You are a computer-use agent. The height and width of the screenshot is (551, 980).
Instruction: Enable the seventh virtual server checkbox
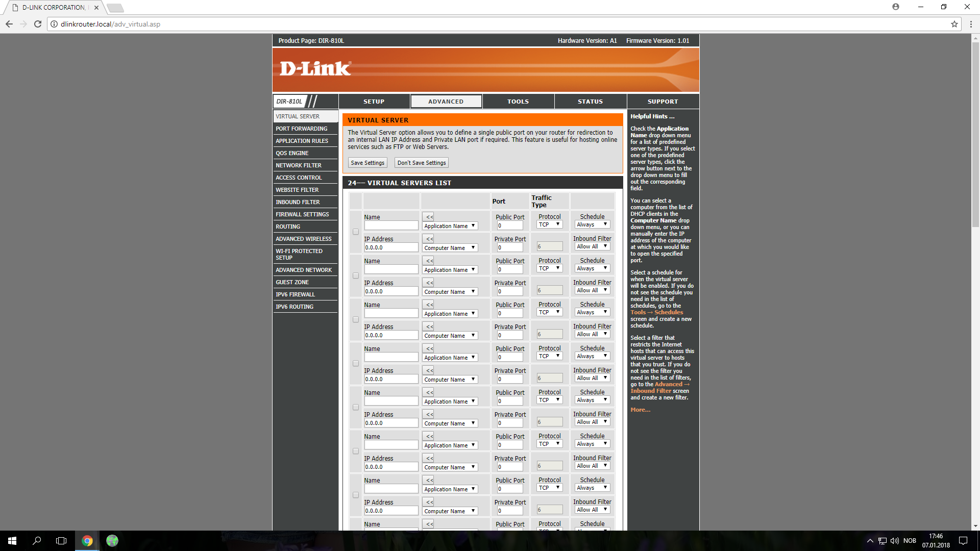point(356,495)
